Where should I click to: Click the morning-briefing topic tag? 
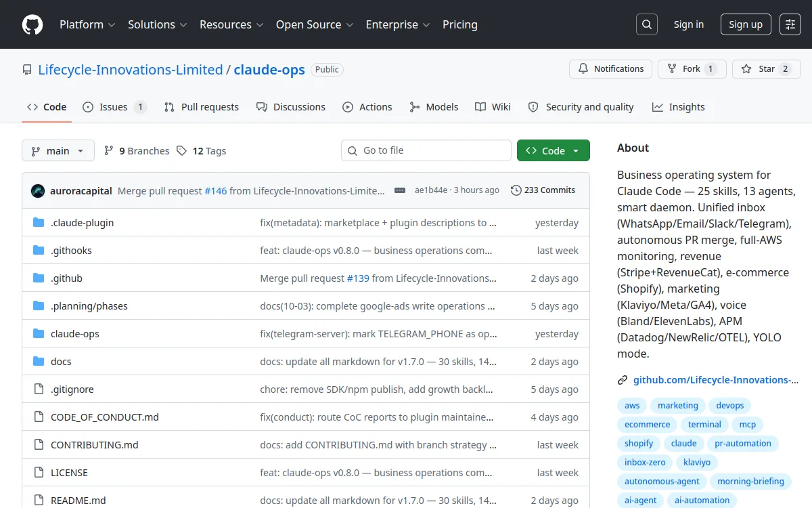[751, 482]
